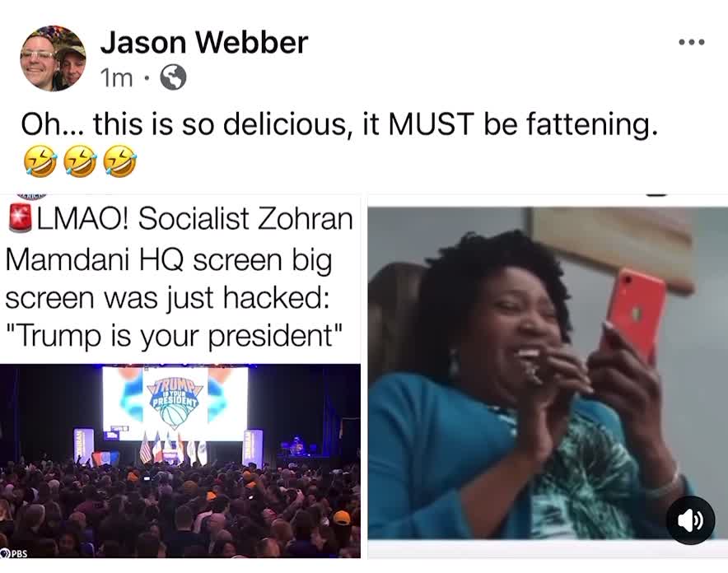This screenshot has height=573, width=728.
Task: Click the second laughing emoji in the post
Action: coord(80,161)
